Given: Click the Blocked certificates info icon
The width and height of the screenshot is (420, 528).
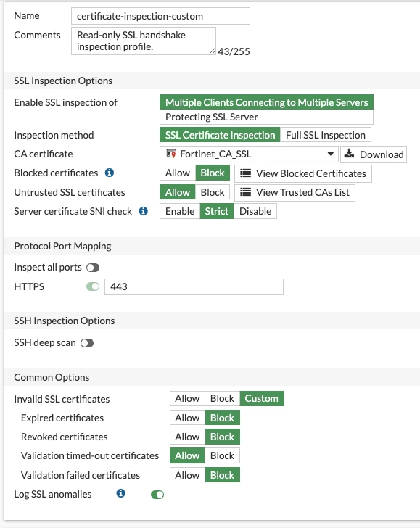Looking at the screenshot, I should click(x=110, y=173).
